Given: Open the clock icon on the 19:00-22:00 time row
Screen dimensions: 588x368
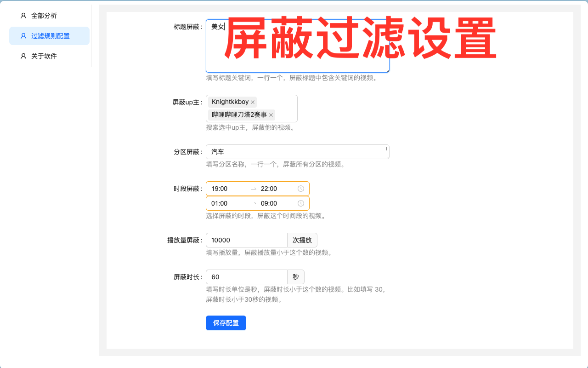Looking at the screenshot, I should pyautogui.click(x=301, y=189).
